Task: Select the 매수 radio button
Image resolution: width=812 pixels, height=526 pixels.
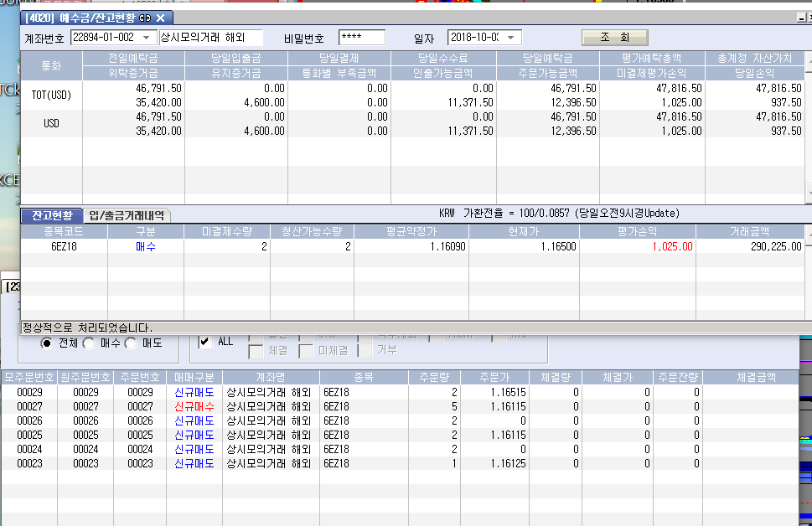Action: (x=88, y=343)
